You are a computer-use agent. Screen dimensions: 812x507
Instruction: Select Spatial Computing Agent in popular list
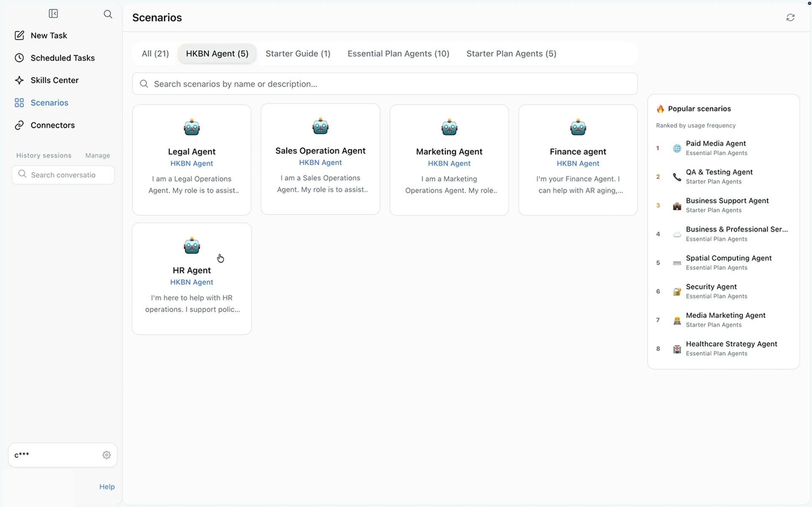[x=723, y=263]
